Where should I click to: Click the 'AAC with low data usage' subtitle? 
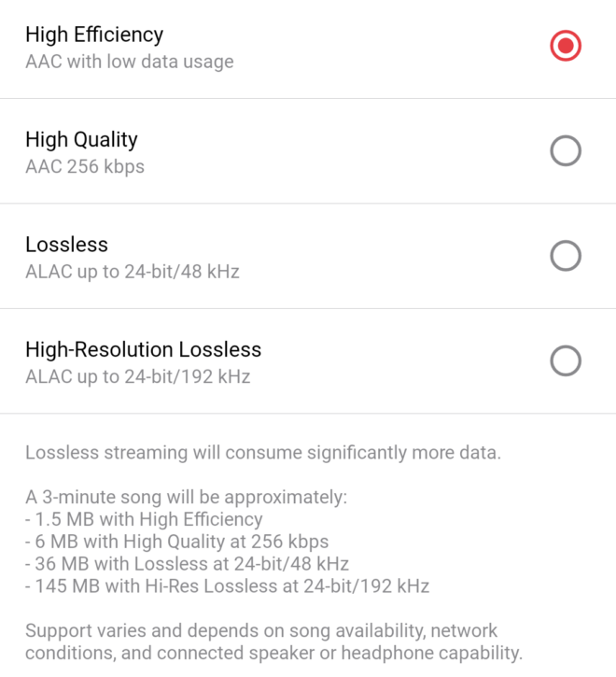point(129,63)
